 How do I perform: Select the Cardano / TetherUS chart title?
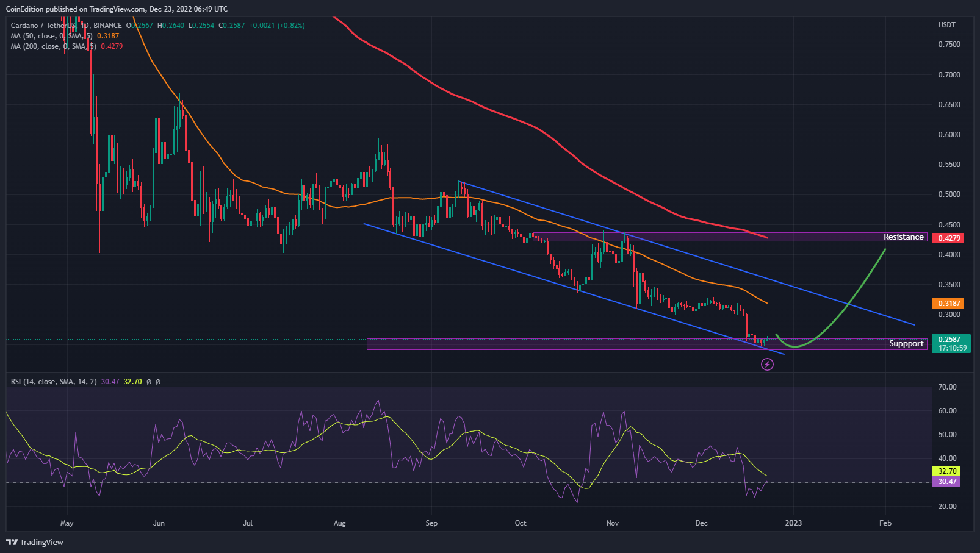coord(66,26)
